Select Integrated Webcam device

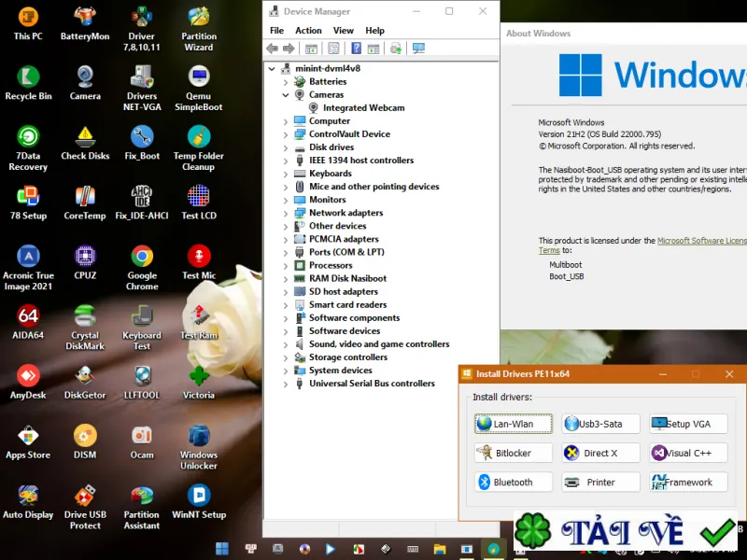(x=363, y=108)
